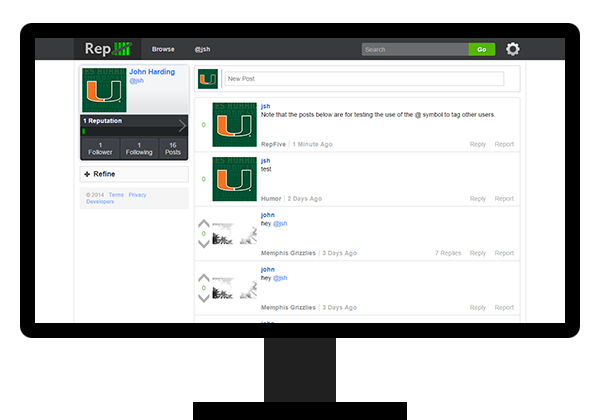This screenshot has height=420, width=600.
Task: Reply to the 1 Minute Ago post
Action: (x=478, y=144)
